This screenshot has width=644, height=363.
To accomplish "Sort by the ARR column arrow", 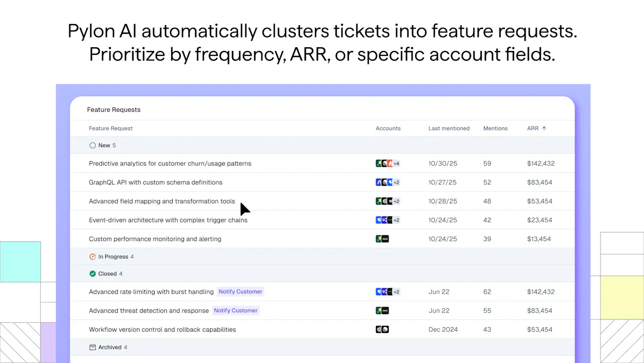I will [x=544, y=128].
